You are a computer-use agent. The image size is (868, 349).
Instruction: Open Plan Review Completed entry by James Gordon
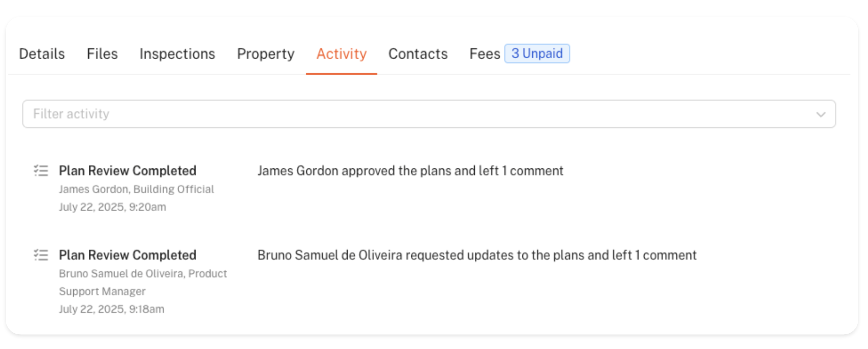tap(127, 170)
